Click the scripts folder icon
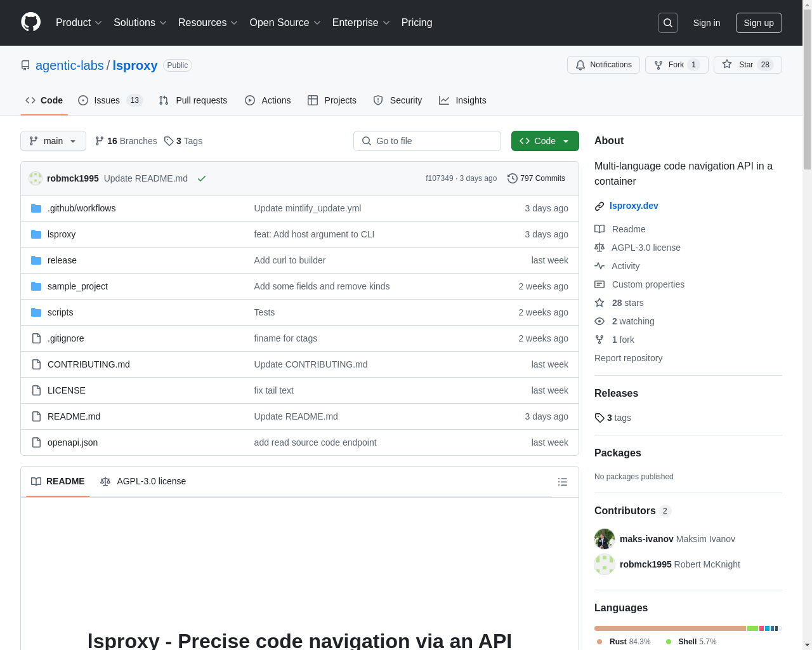 click(36, 312)
